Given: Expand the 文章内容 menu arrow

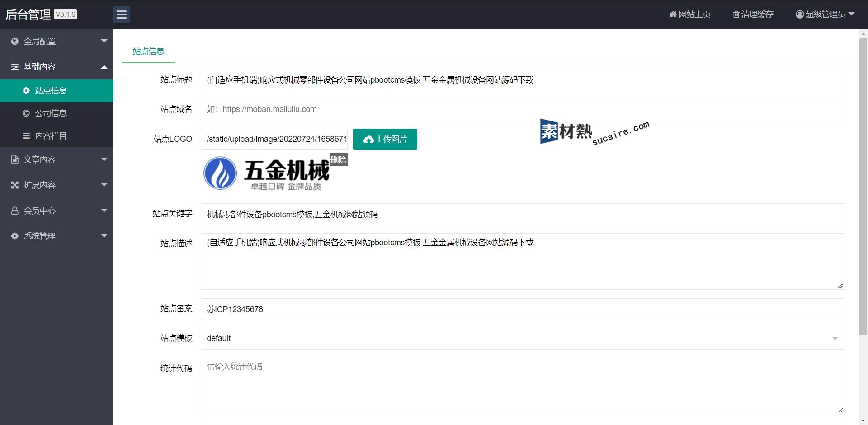Looking at the screenshot, I should [104, 159].
